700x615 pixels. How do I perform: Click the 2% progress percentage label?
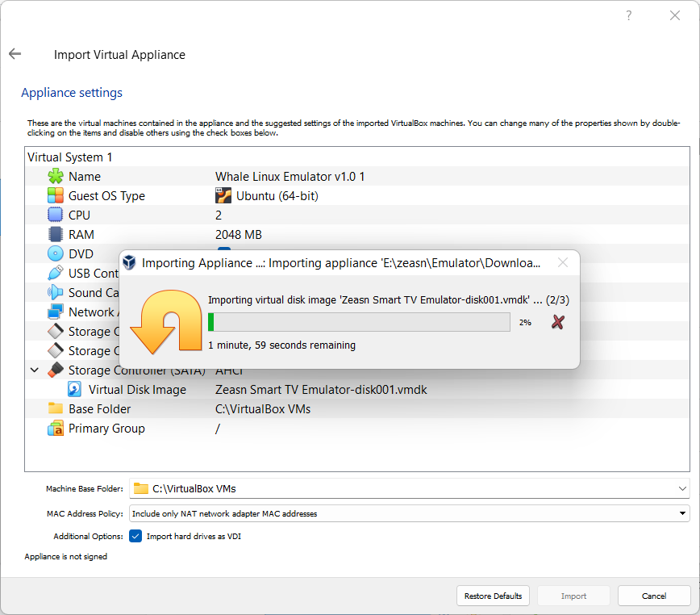pos(525,323)
